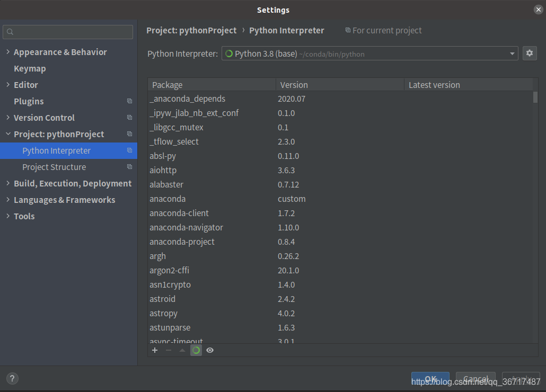Open the Python Interpreter dropdown
This screenshot has height=392, width=546.
tap(512, 54)
